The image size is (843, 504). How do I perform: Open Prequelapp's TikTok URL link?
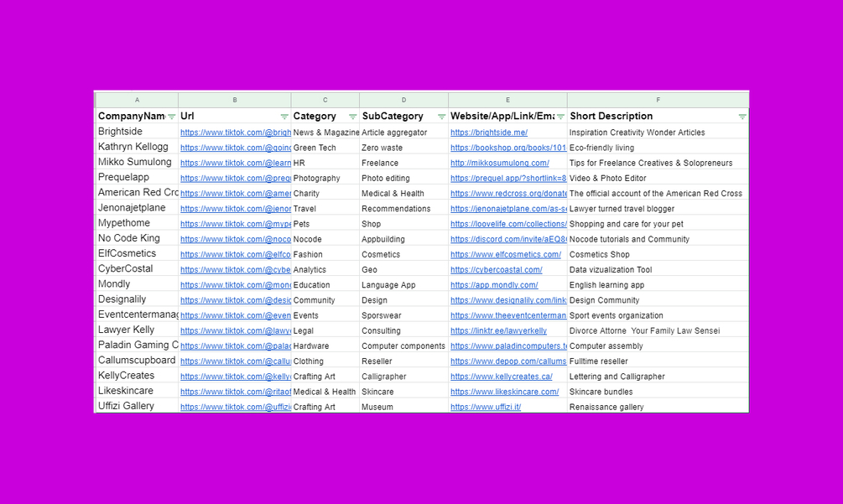click(x=236, y=178)
